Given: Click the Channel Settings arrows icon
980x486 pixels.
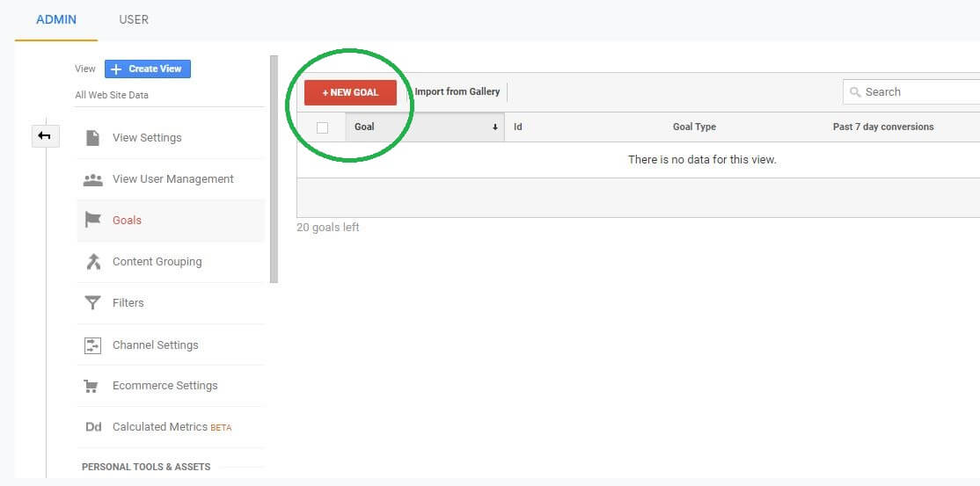Looking at the screenshot, I should click(x=92, y=345).
